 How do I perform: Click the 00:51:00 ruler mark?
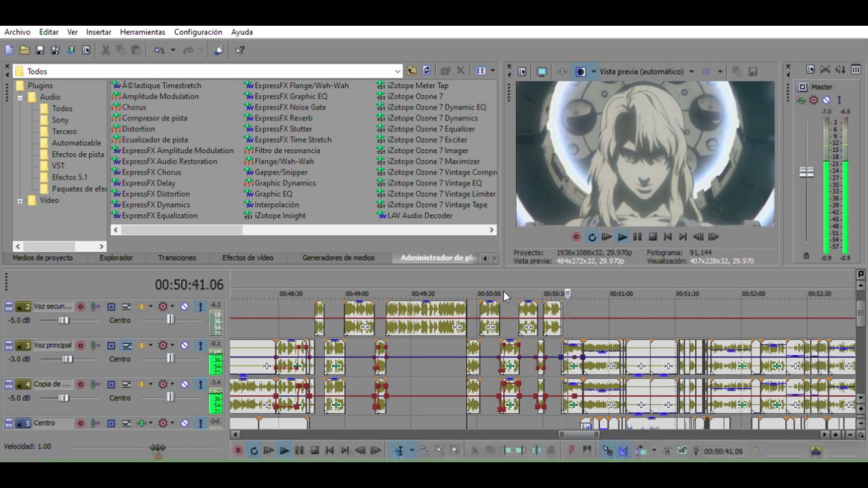click(x=621, y=294)
